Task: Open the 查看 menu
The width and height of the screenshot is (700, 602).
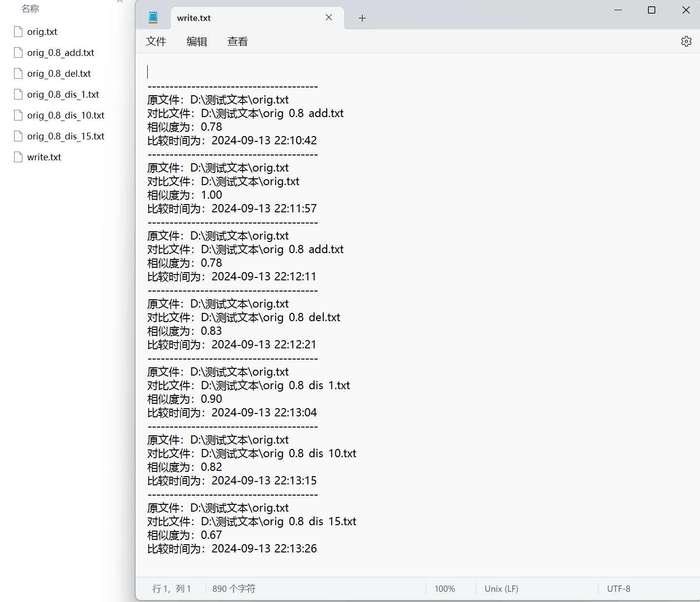Action: tap(238, 41)
